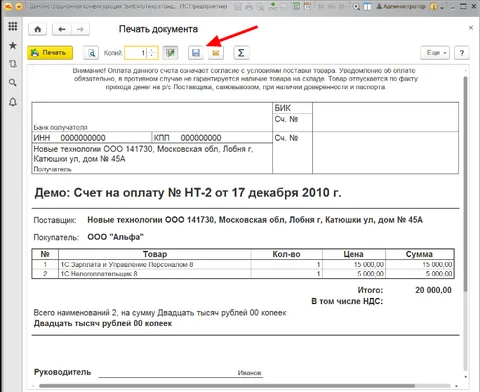The image size is (480, 392).
Task: Click the Поставщик label
Action: tap(55, 220)
